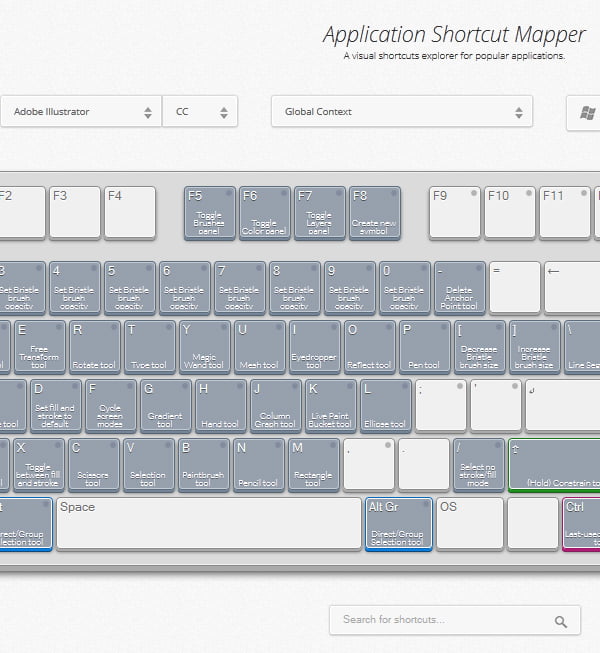Click the F10 key

pos(510,212)
